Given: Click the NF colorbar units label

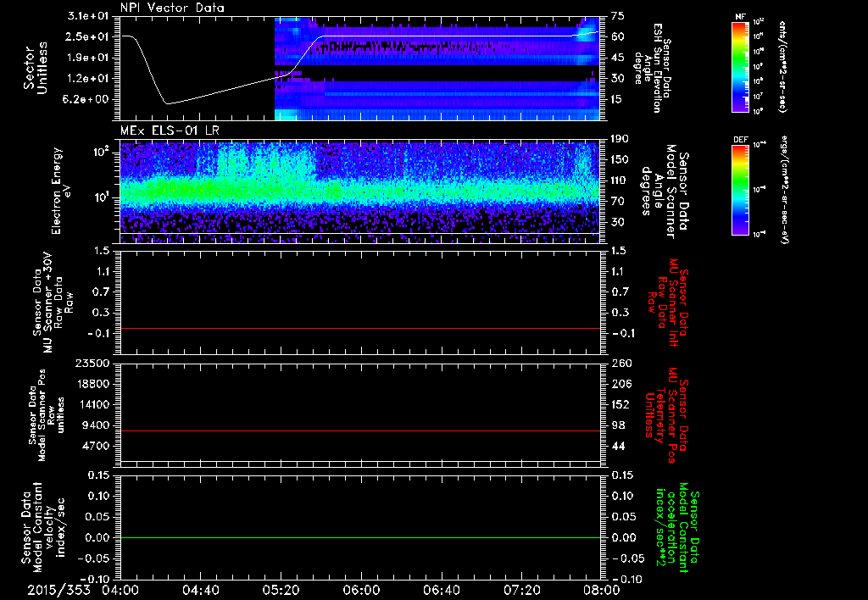Looking at the screenshot, I should coord(782,66).
